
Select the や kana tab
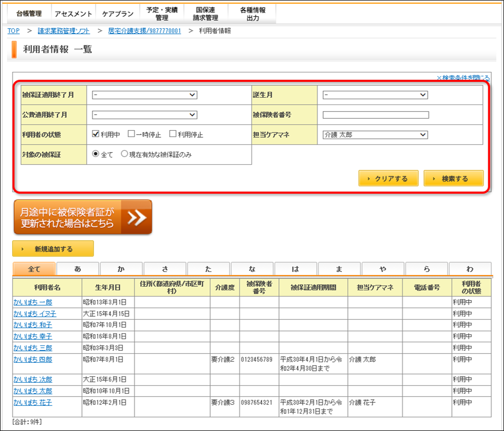(x=383, y=269)
